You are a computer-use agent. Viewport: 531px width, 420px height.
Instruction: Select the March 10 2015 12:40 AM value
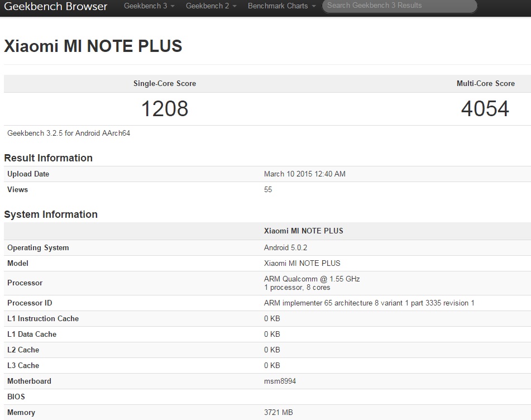click(x=305, y=174)
